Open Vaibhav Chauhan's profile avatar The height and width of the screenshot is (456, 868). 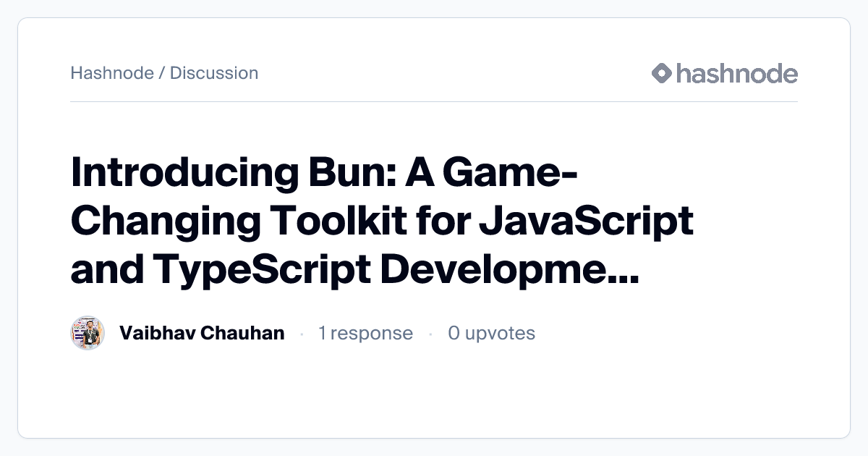coord(87,333)
